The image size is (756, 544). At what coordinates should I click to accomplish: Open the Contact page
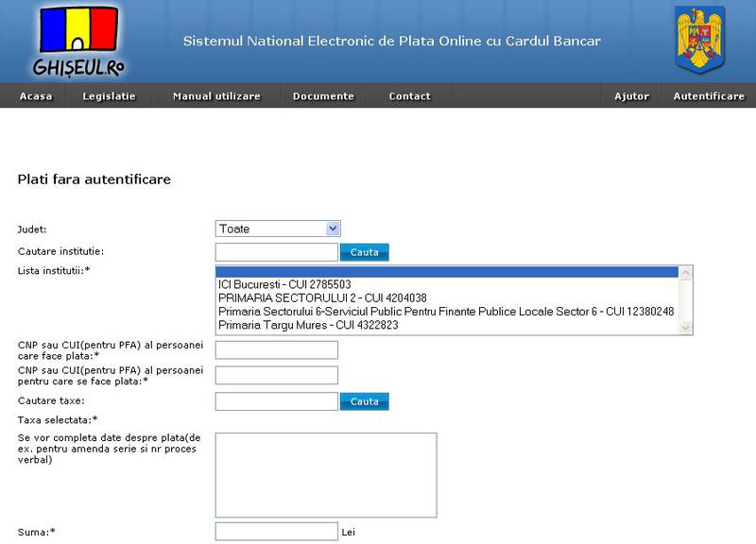[409, 96]
